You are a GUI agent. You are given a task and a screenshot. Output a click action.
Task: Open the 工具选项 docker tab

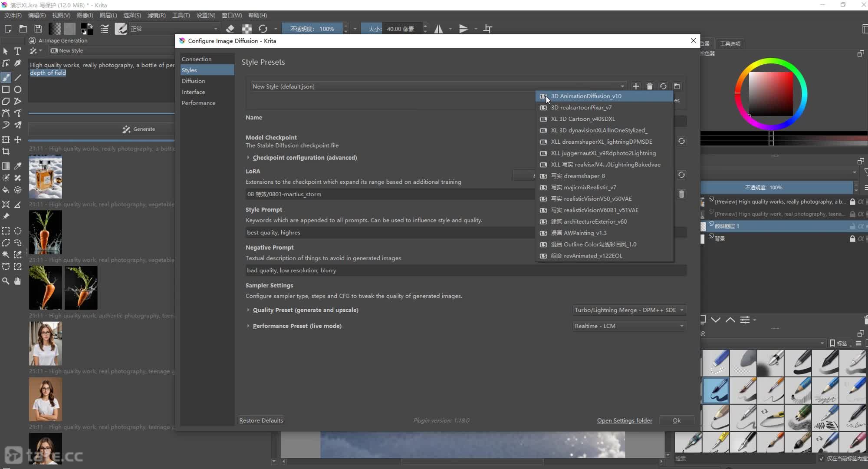730,43
